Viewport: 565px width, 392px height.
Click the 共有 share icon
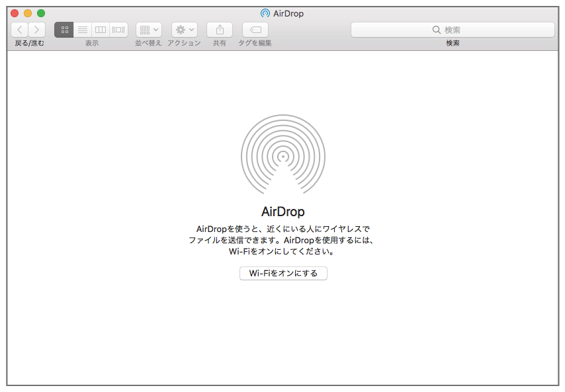click(x=220, y=30)
